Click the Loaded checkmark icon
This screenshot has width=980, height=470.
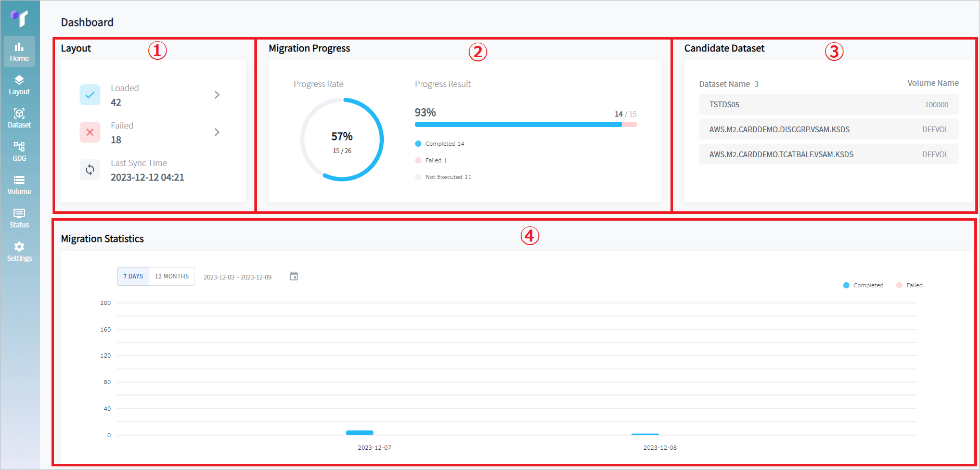tap(90, 95)
